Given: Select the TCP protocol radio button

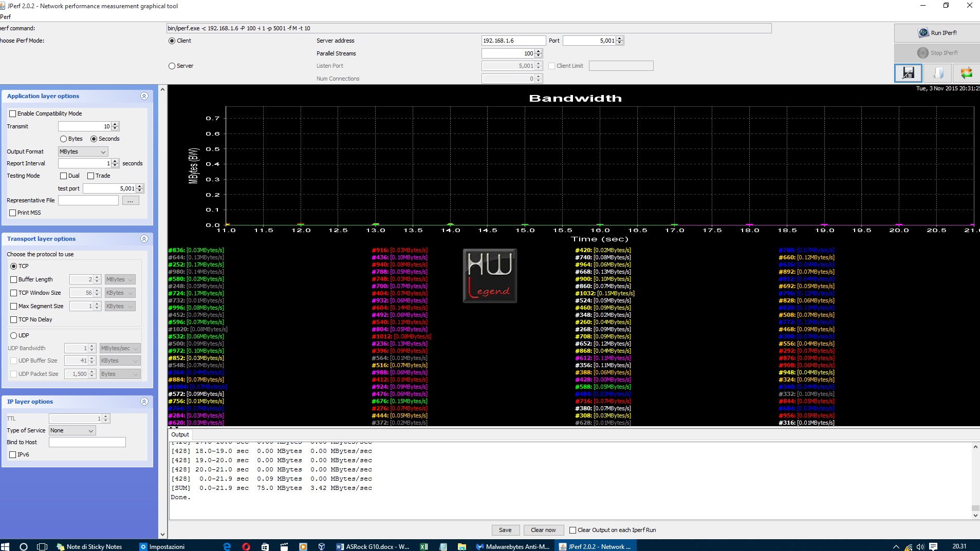Looking at the screenshot, I should pos(14,266).
